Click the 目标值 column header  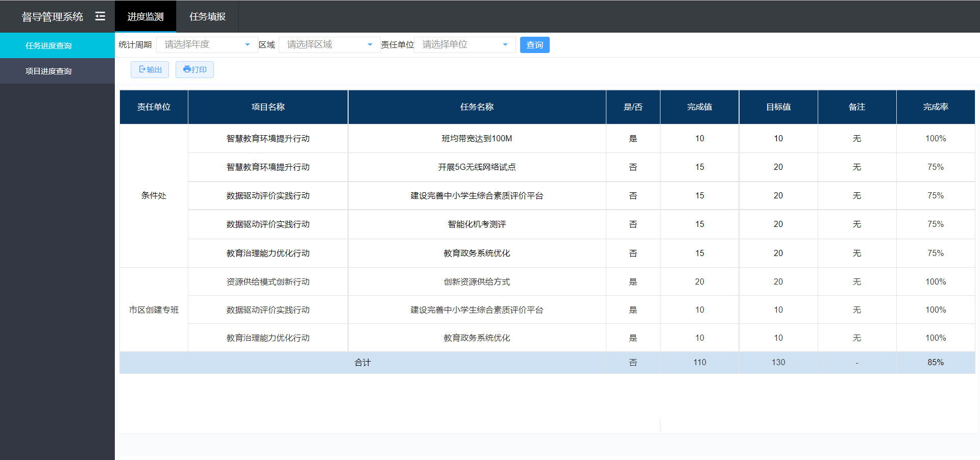(x=778, y=107)
